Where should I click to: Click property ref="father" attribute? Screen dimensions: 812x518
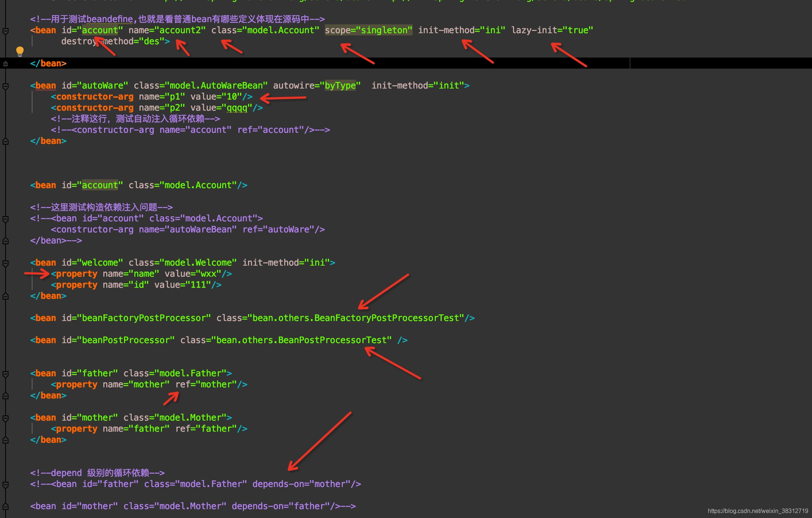[206, 429]
